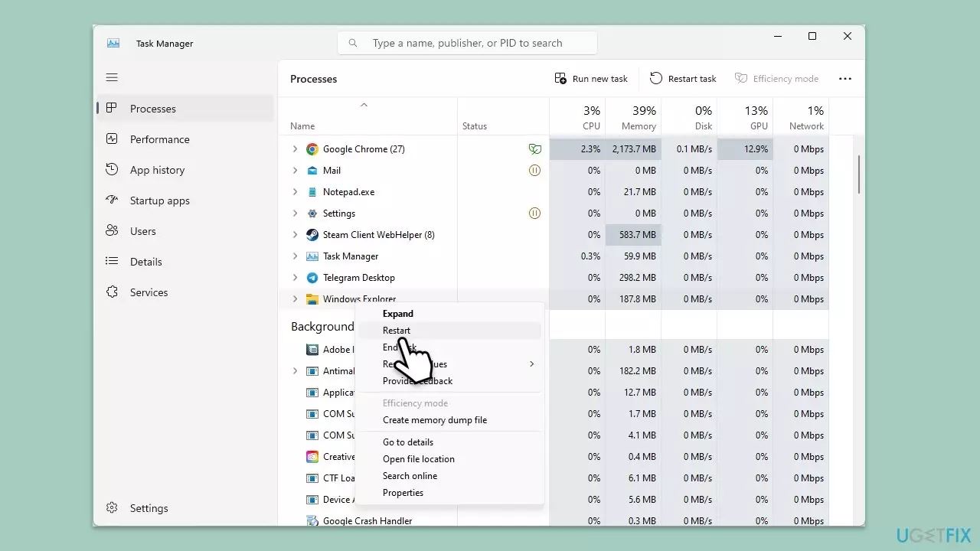Image resolution: width=980 pixels, height=551 pixels.
Task: Click the Run new task button
Action: [x=591, y=78]
